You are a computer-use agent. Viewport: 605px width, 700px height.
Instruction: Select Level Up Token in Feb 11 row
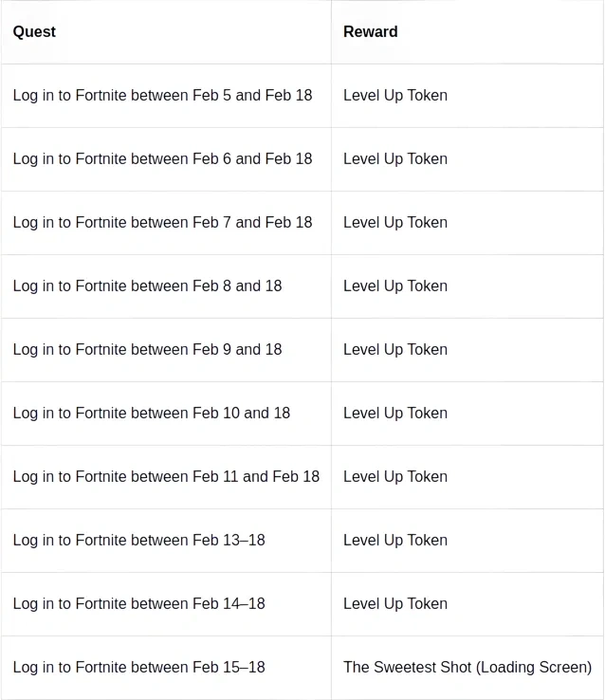(x=394, y=476)
